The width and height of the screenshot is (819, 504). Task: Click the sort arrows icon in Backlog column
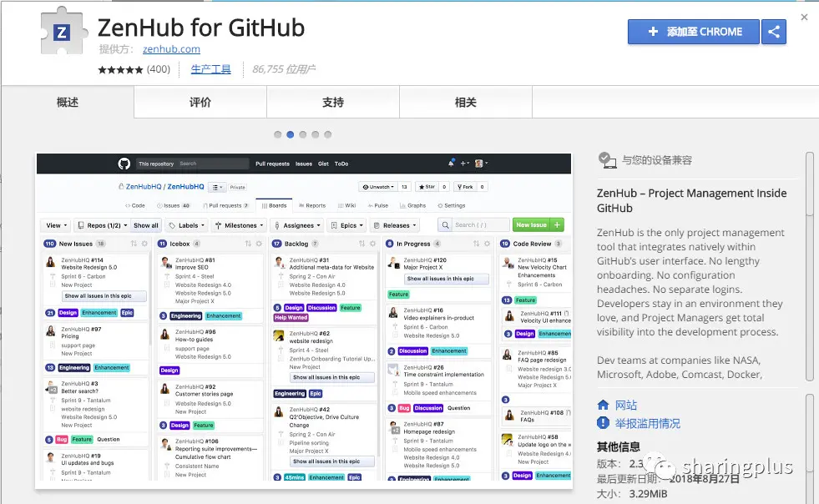(361, 244)
